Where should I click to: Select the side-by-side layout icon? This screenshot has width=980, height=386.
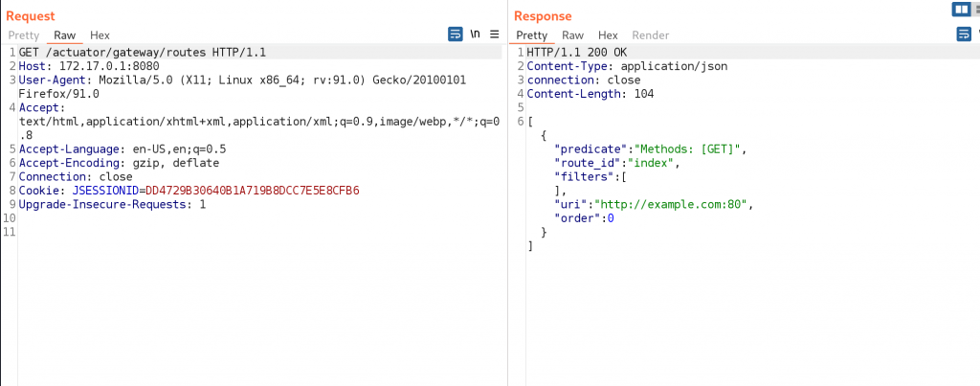tap(960, 9)
